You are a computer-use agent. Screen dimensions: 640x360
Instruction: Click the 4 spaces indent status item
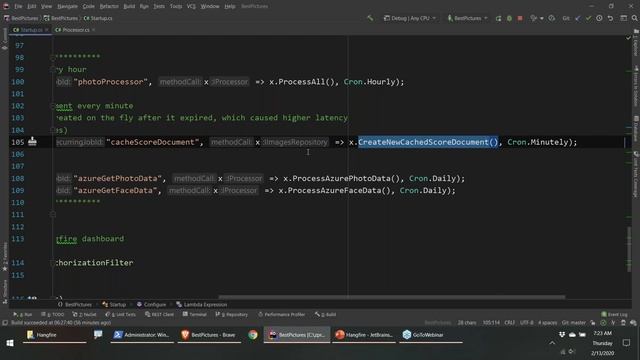pyautogui.click(x=547, y=323)
